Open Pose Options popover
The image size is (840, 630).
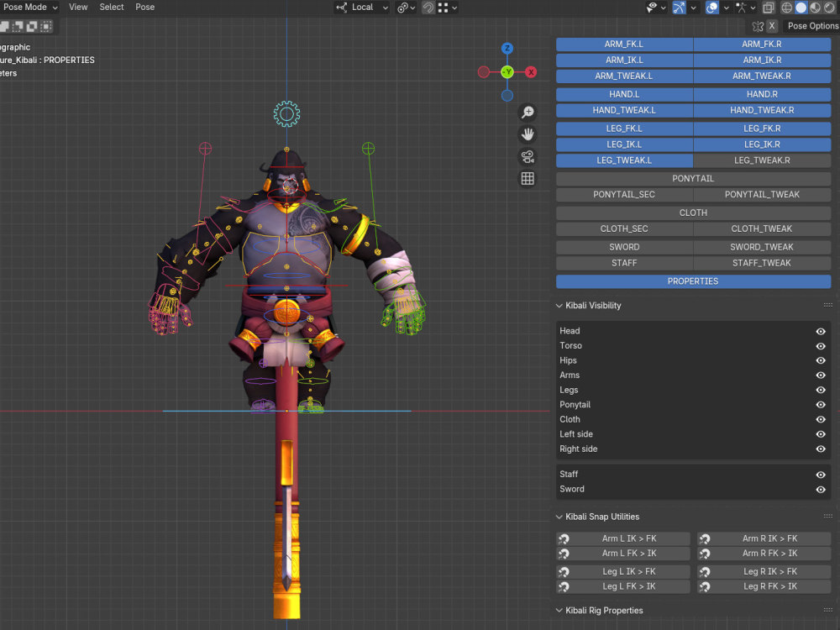click(812, 26)
